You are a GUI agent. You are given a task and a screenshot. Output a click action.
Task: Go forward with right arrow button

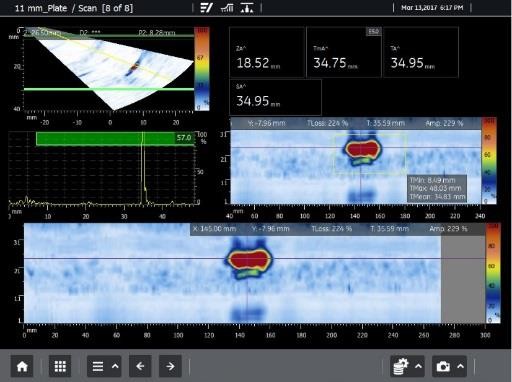[x=170, y=366]
